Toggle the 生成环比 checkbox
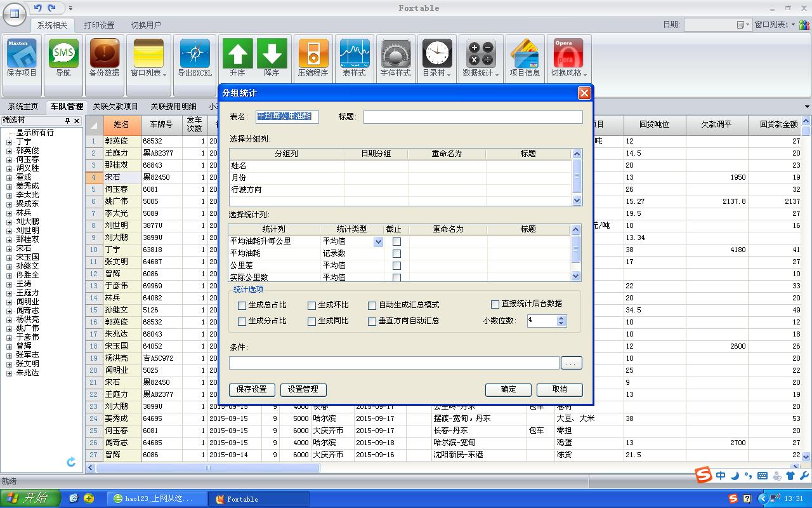This screenshot has width=812, height=508. pos(312,305)
